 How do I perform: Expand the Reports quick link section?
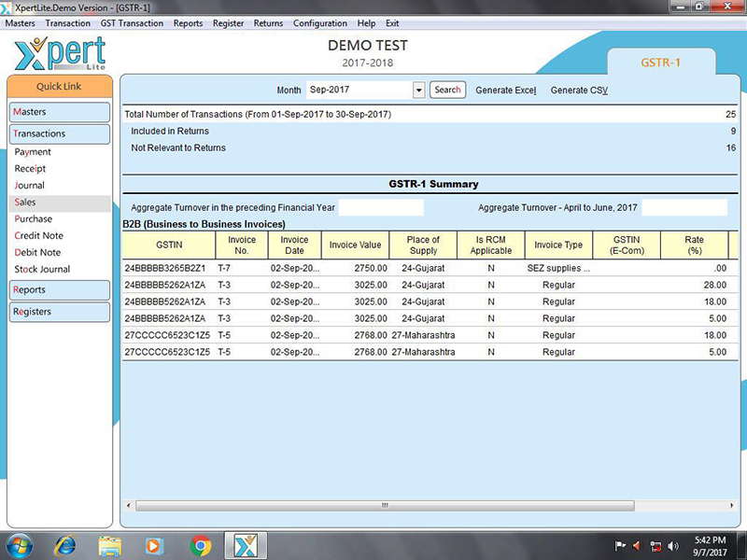60,290
